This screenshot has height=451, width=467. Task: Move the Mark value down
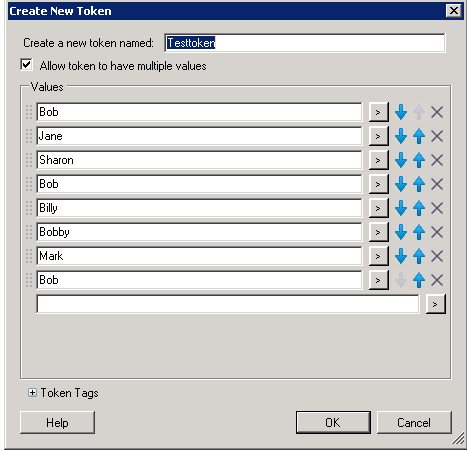[401, 256]
